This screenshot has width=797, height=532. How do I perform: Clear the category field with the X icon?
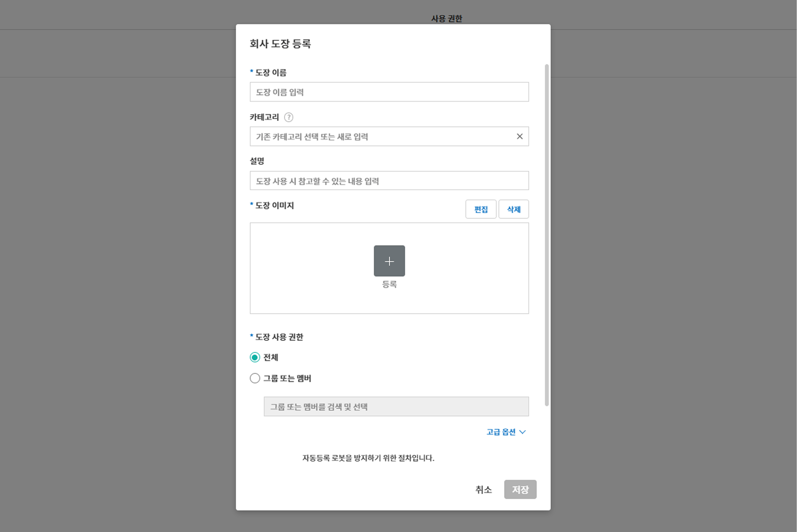(x=519, y=136)
